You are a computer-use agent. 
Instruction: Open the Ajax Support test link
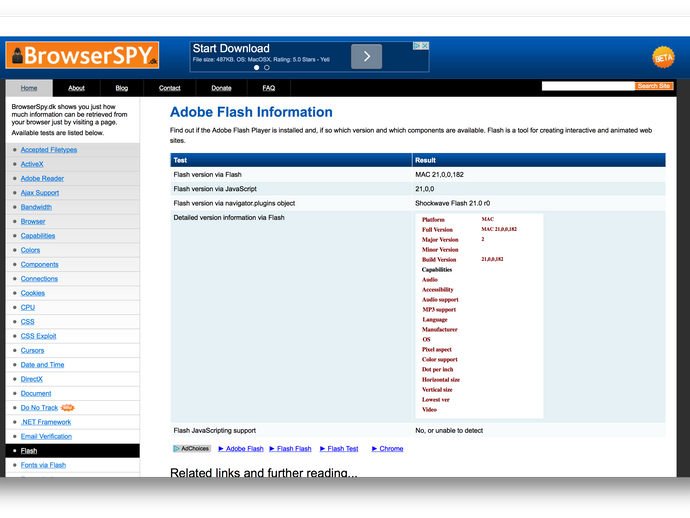pyautogui.click(x=40, y=193)
